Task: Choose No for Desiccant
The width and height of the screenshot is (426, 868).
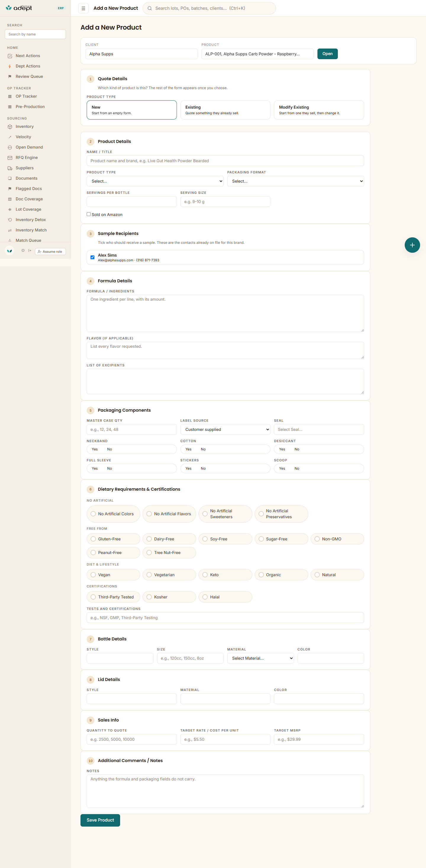Action: [x=297, y=449]
